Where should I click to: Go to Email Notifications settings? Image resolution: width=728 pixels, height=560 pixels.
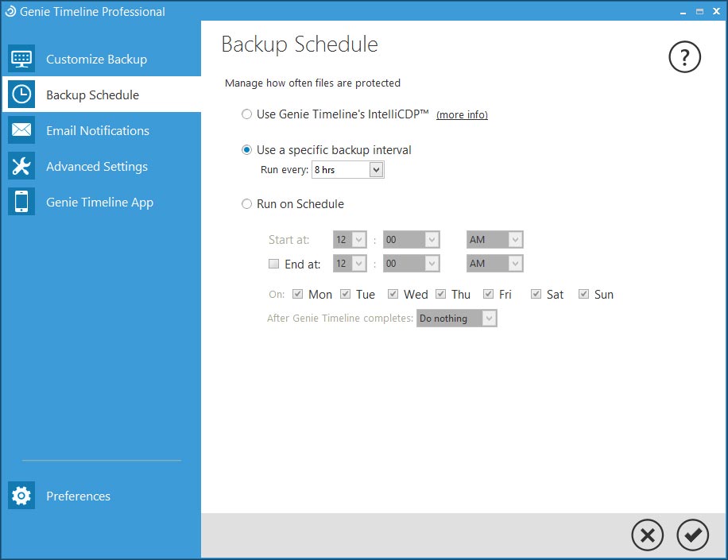(102, 130)
